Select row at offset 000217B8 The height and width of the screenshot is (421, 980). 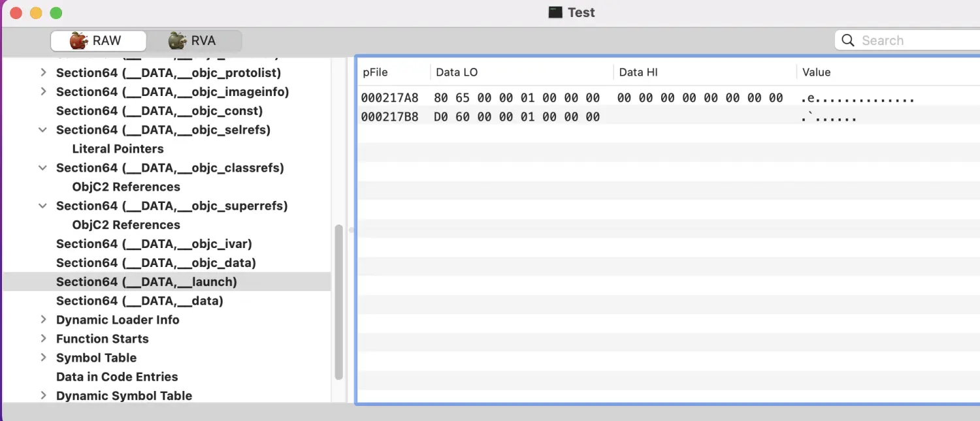tap(390, 117)
